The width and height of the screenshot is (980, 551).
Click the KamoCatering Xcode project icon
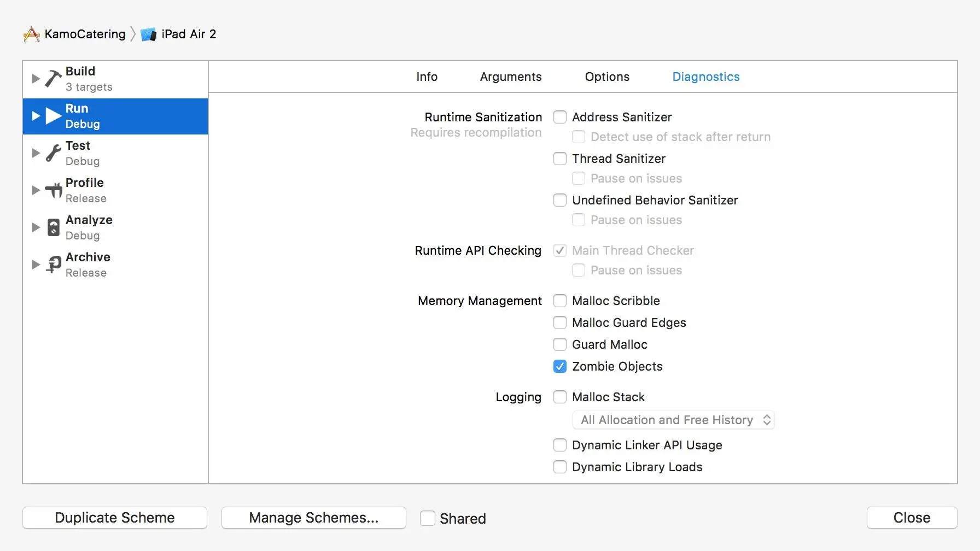pyautogui.click(x=32, y=34)
